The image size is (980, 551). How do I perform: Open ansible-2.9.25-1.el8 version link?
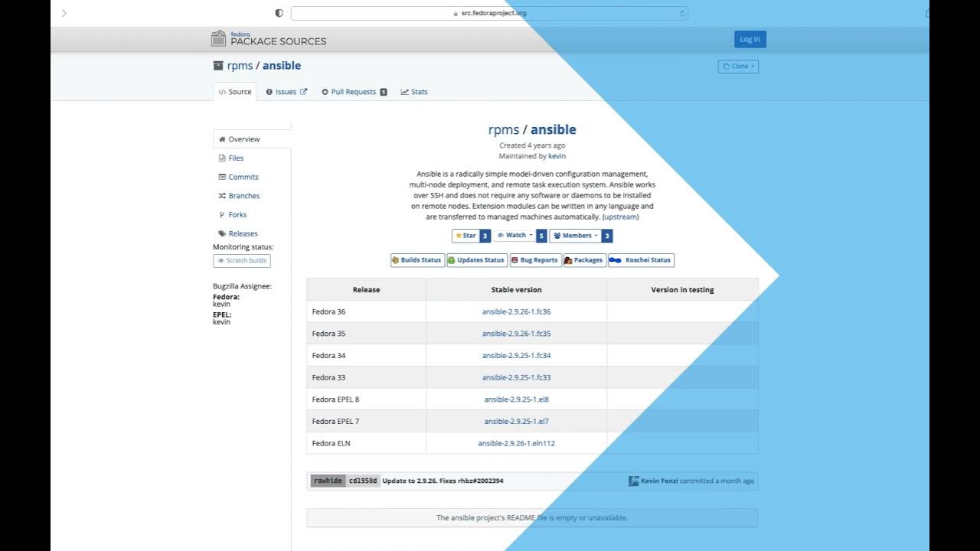point(517,399)
